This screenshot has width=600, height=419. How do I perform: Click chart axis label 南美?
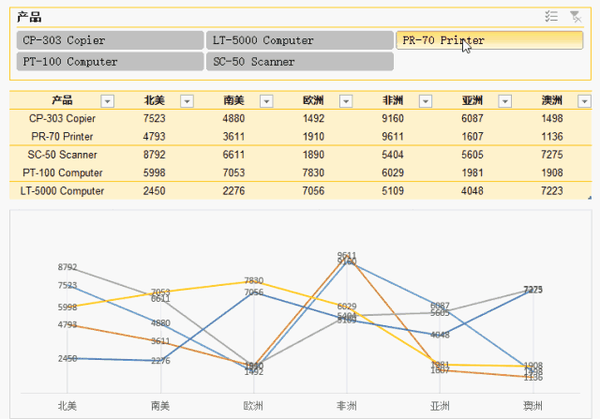(x=160, y=406)
